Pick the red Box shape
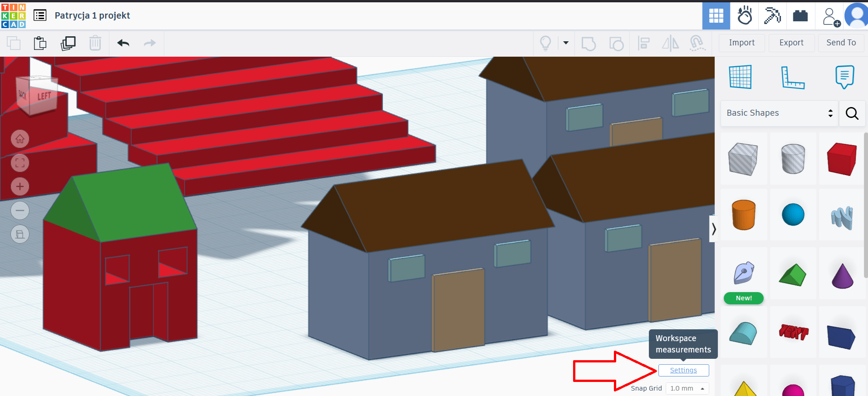Viewport: 868px width, 396px height. [x=842, y=159]
